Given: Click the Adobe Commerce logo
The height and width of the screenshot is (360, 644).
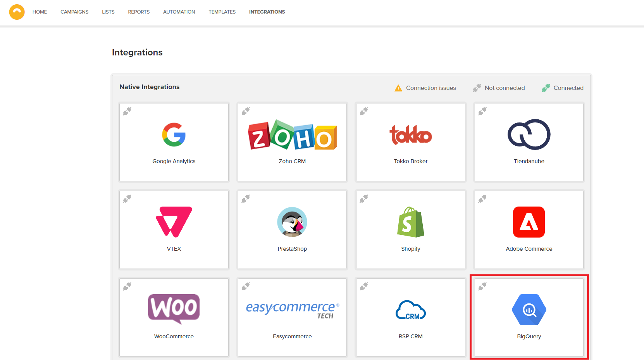Looking at the screenshot, I should [529, 222].
